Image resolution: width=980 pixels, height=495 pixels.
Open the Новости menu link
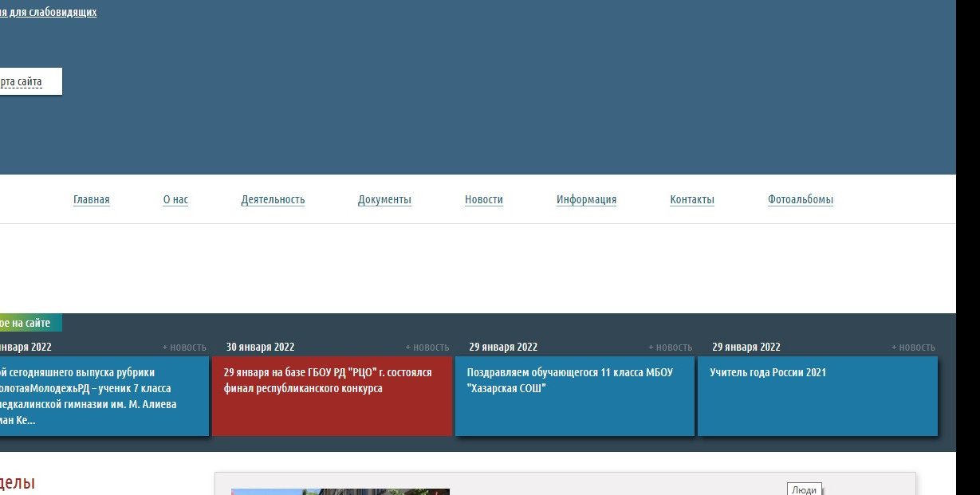484,199
